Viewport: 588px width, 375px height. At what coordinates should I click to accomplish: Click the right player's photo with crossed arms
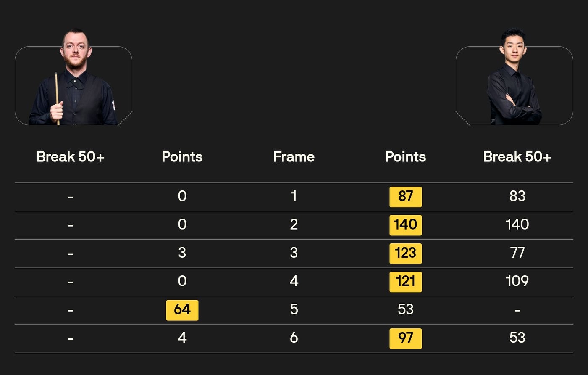coord(514,80)
